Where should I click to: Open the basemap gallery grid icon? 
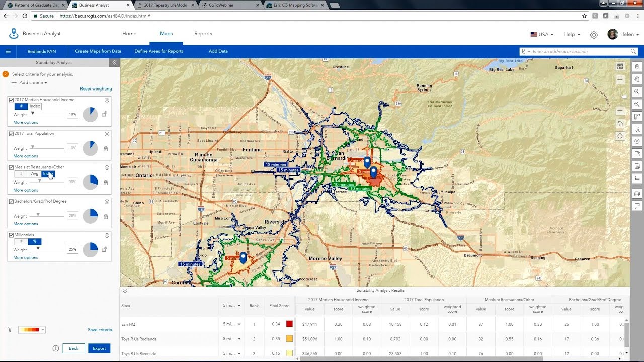tap(620, 66)
